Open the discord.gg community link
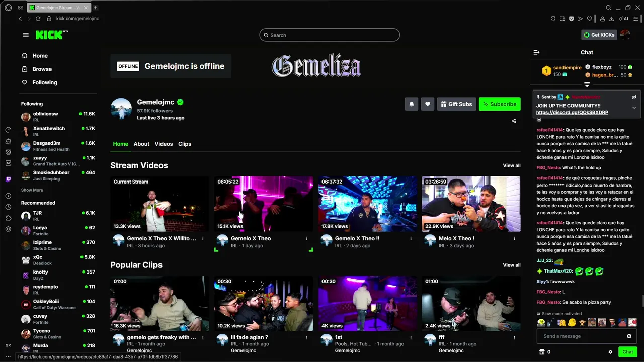The image size is (644, 362). [572, 113]
